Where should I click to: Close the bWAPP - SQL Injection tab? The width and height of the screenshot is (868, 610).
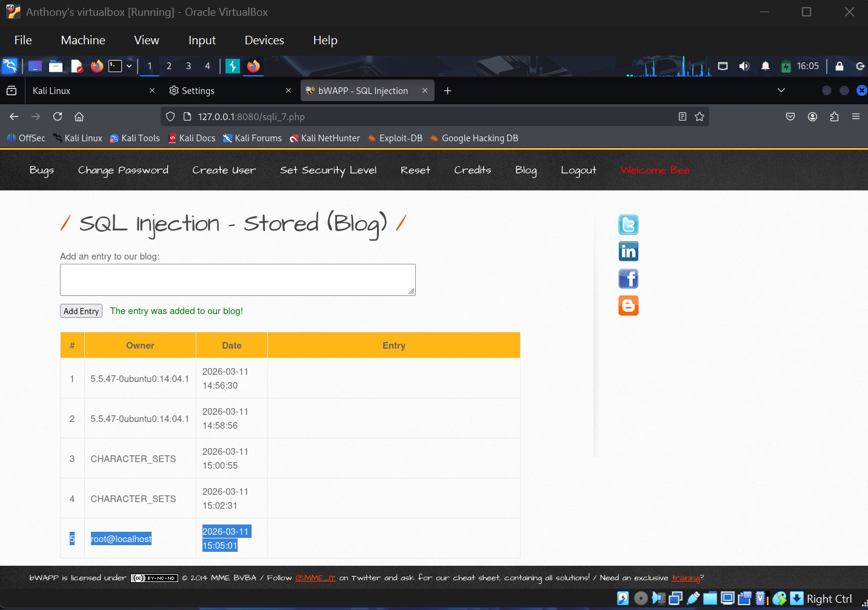pyautogui.click(x=425, y=90)
